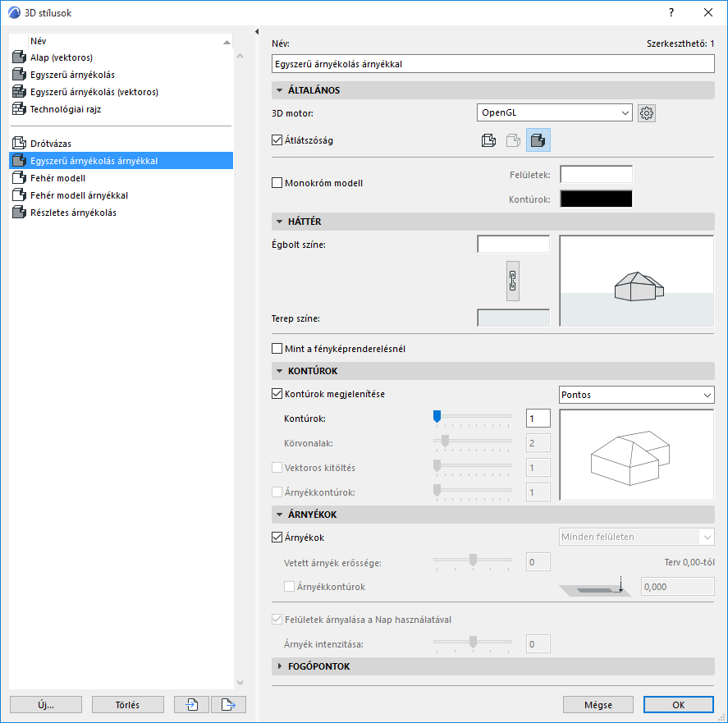Toggle Vektoros kitöltés checkbox

coord(277,467)
